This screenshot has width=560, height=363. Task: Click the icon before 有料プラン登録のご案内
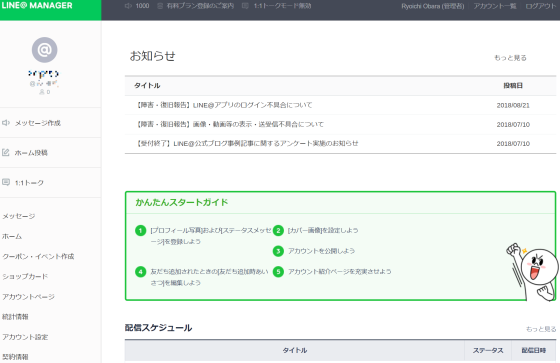click(160, 6)
